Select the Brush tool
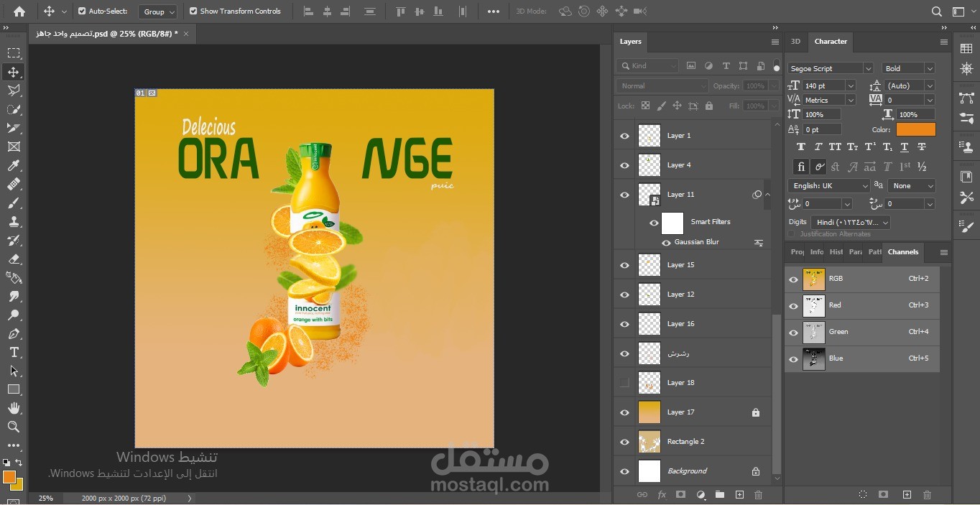Viewport: 980px width, 505px height. pos(14,203)
